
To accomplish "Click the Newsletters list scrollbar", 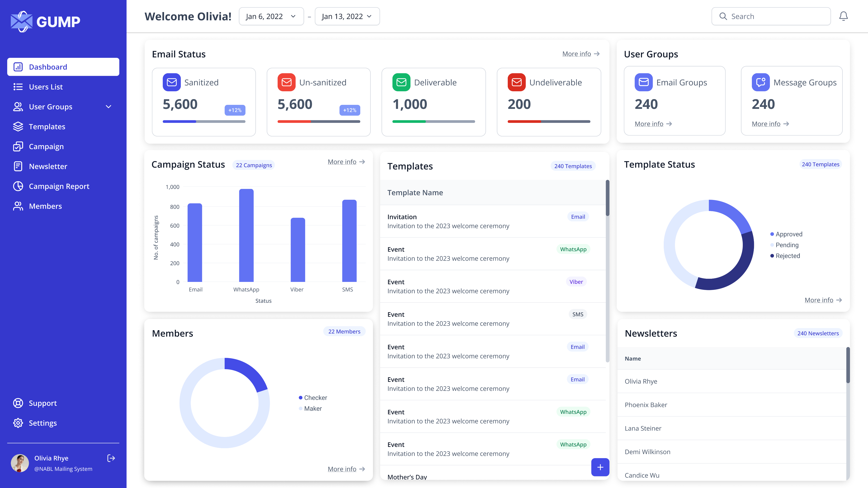I will 848,365.
